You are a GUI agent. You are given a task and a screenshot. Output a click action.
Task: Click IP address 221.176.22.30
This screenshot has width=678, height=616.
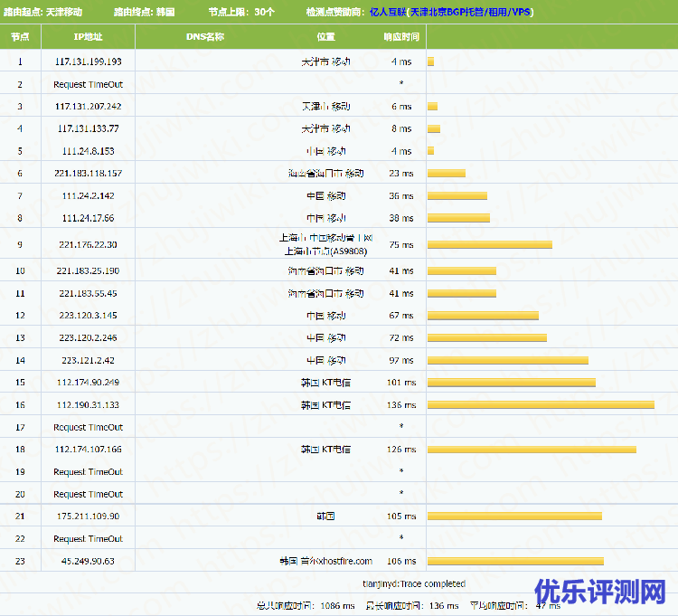click(x=88, y=244)
